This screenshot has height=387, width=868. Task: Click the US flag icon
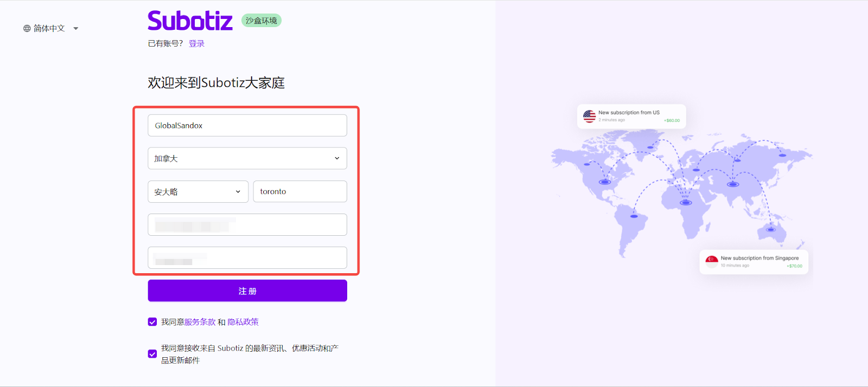pyautogui.click(x=589, y=117)
